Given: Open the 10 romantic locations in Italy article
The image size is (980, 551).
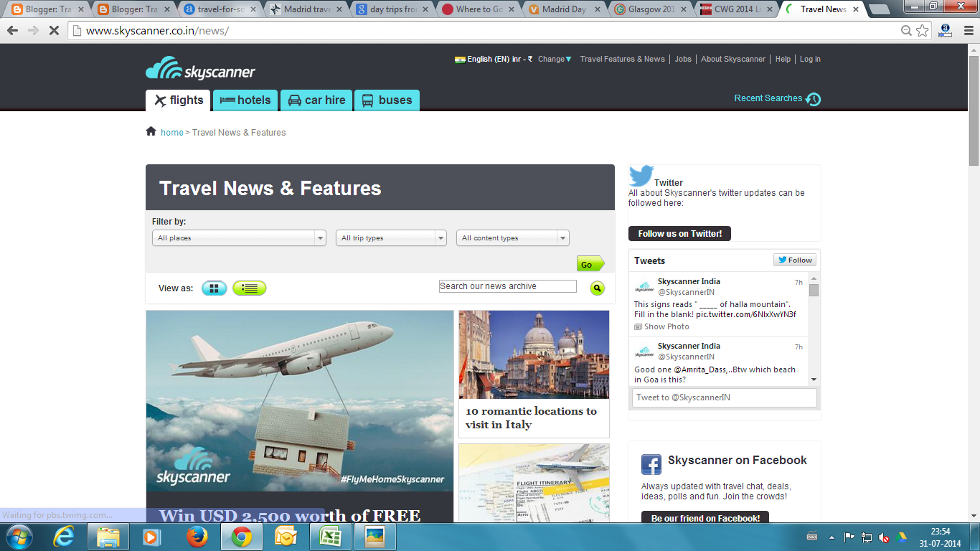Looking at the screenshot, I should pos(531,418).
